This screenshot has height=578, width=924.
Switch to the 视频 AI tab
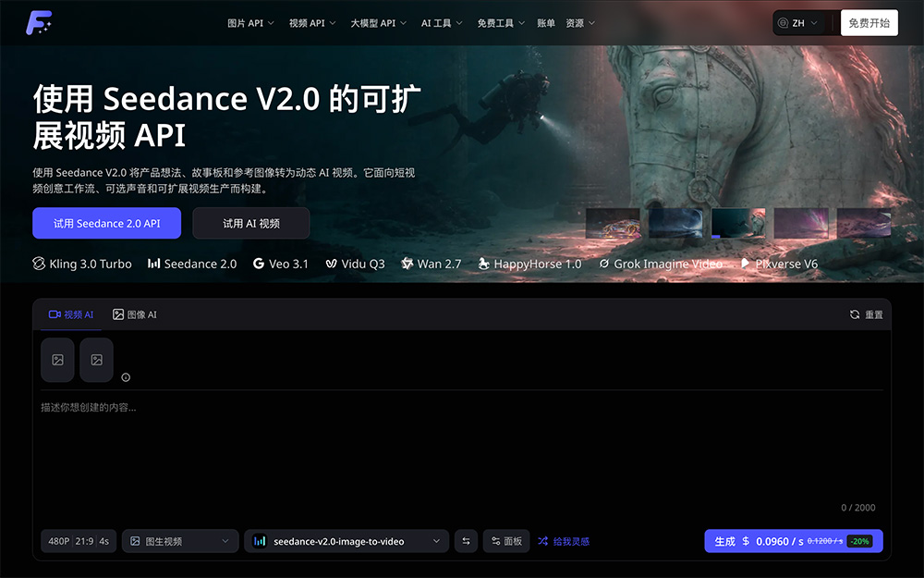(71, 314)
